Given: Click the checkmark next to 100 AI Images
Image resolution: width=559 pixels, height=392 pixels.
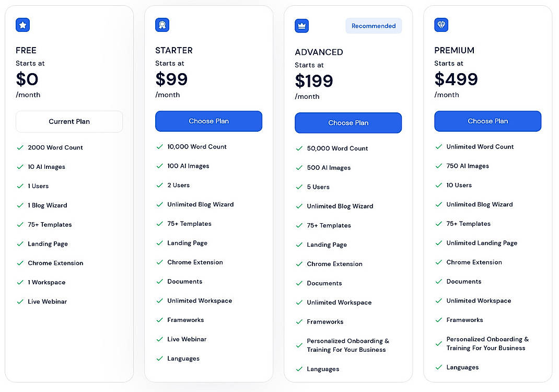Looking at the screenshot, I should pos(159,166).
